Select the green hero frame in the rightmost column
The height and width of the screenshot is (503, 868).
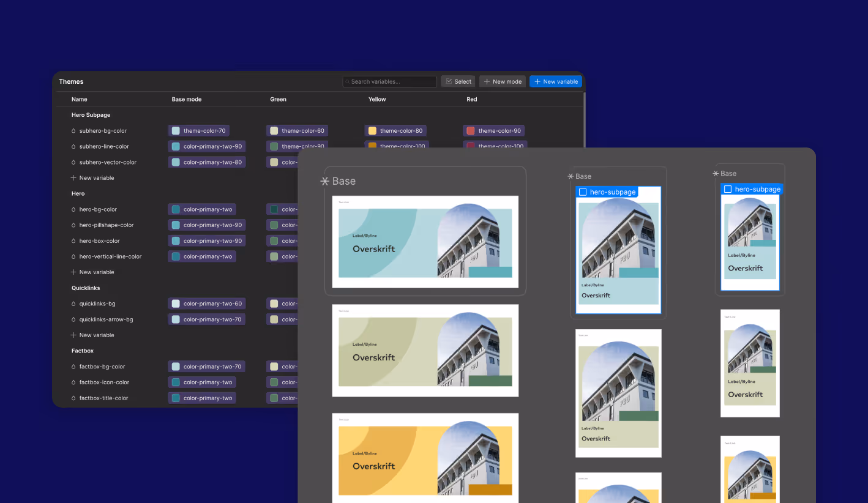coord(750,363)
